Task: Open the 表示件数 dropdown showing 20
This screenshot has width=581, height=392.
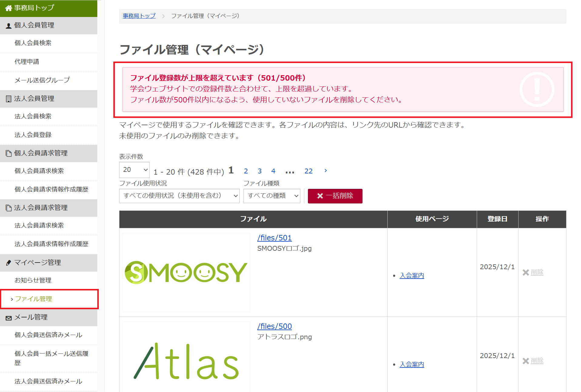Action: point(134,170)
